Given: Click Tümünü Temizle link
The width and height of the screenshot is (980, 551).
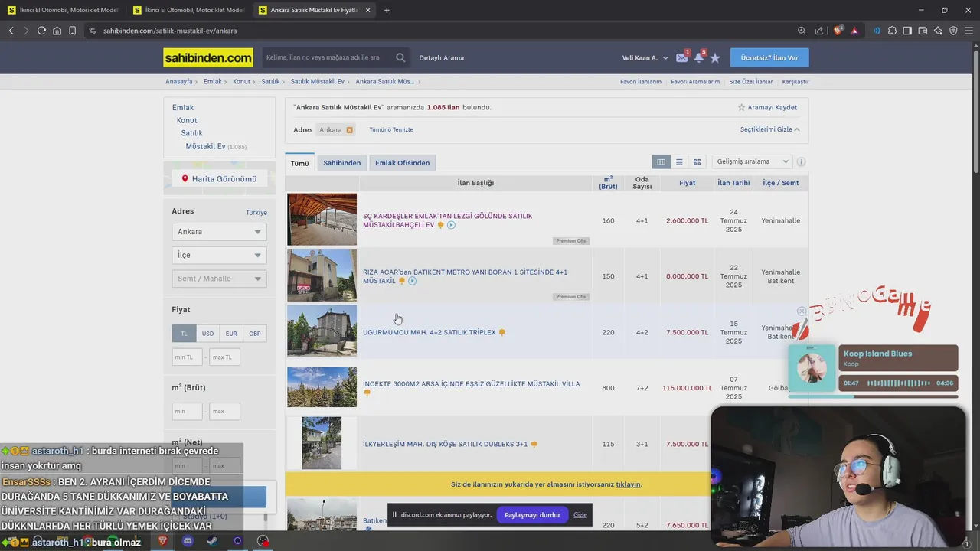Looking at the screenshot, I should 391,130.
